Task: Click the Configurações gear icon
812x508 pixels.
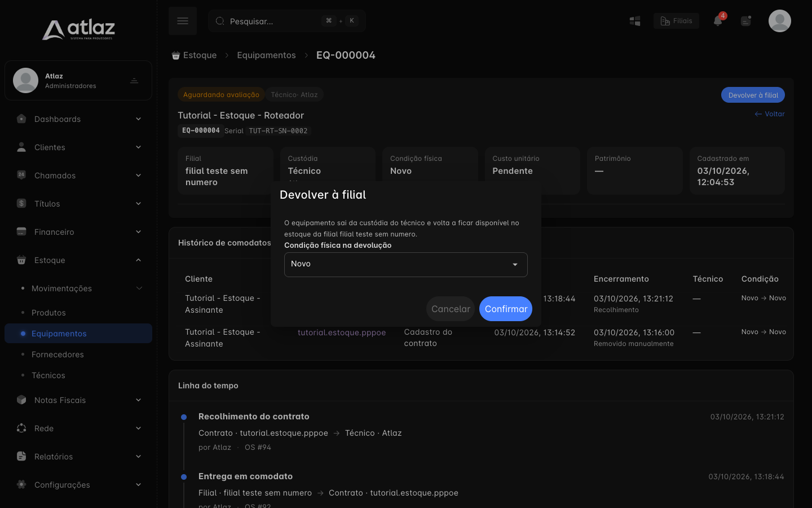Action: tap(21, 484)
